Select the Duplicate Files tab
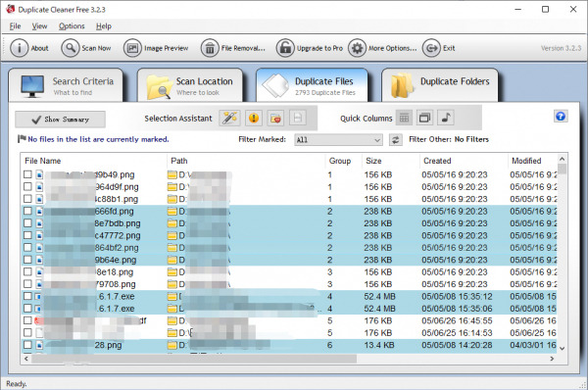588x390 pixels. point(312,85)
